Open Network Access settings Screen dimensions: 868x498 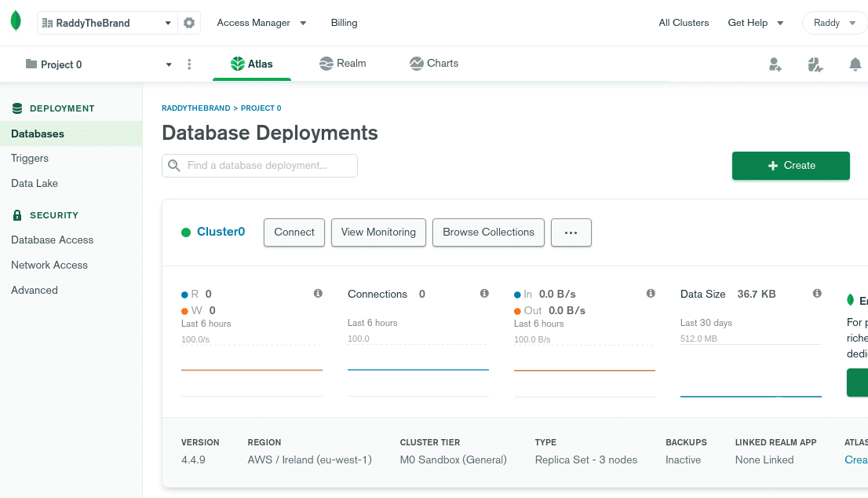click(49, 265)
